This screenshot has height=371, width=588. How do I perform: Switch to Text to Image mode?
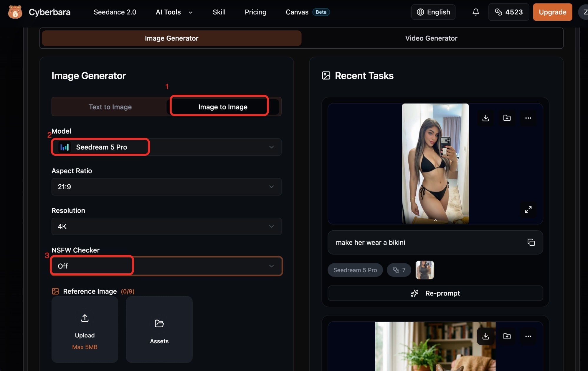(110, 107)
